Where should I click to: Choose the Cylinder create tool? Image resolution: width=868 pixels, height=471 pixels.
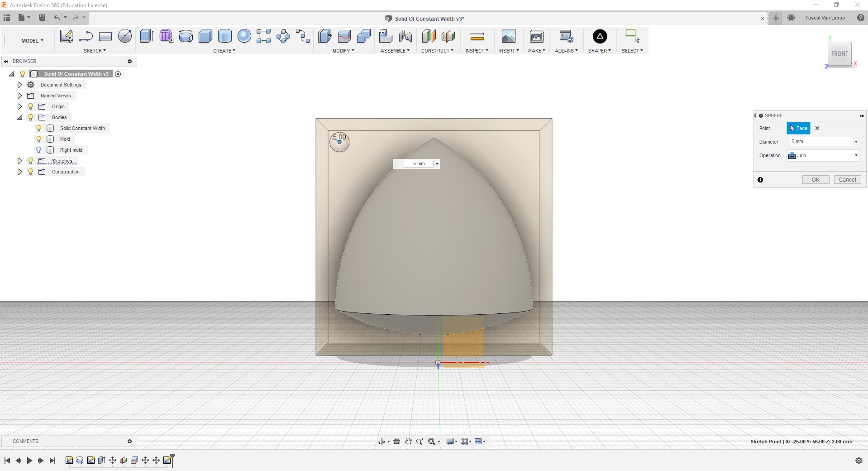pos(224,37)
